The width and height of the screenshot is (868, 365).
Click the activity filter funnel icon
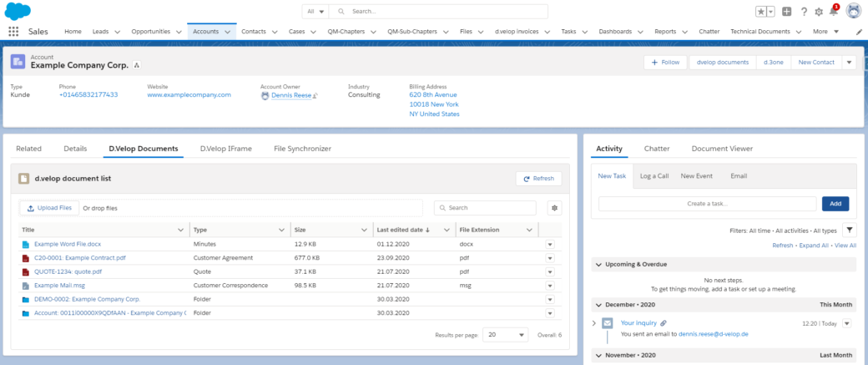[849, 230]
